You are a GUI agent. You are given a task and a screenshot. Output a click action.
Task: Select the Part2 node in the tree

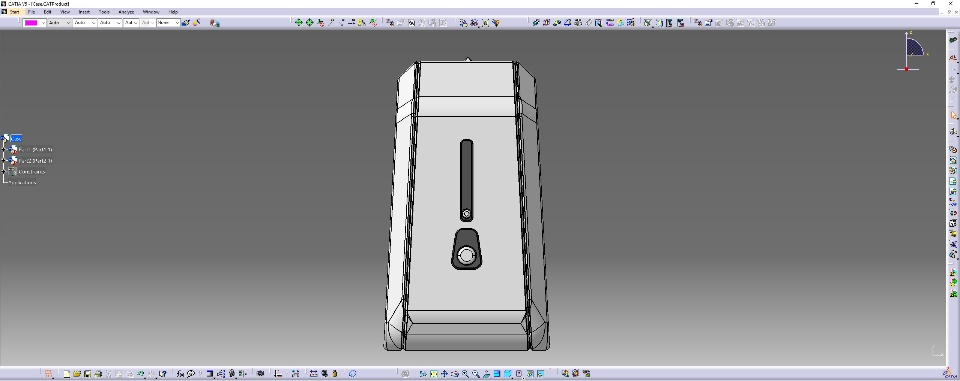pos(35,160)
